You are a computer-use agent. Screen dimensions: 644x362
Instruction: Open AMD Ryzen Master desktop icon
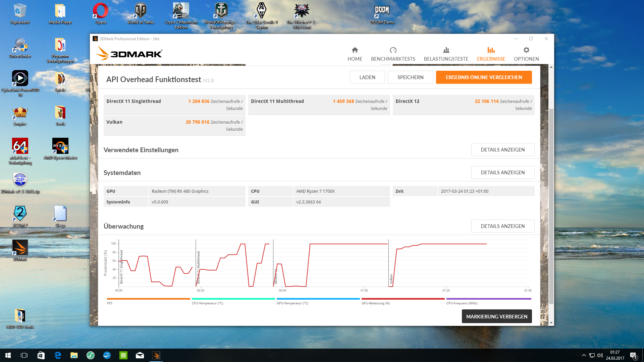click(x=60, y=146)
